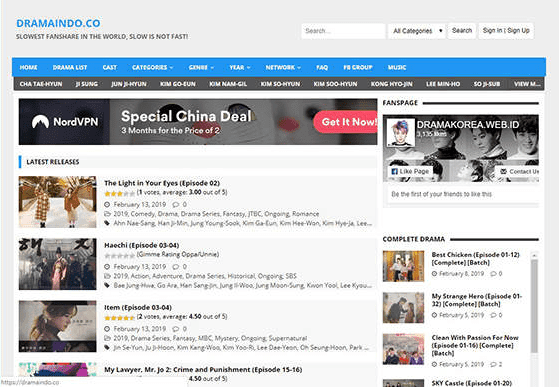Screen dimensions: 559x387
Task: Open Item (Episode 03-04) title link
Action: (x=138, y=307)
